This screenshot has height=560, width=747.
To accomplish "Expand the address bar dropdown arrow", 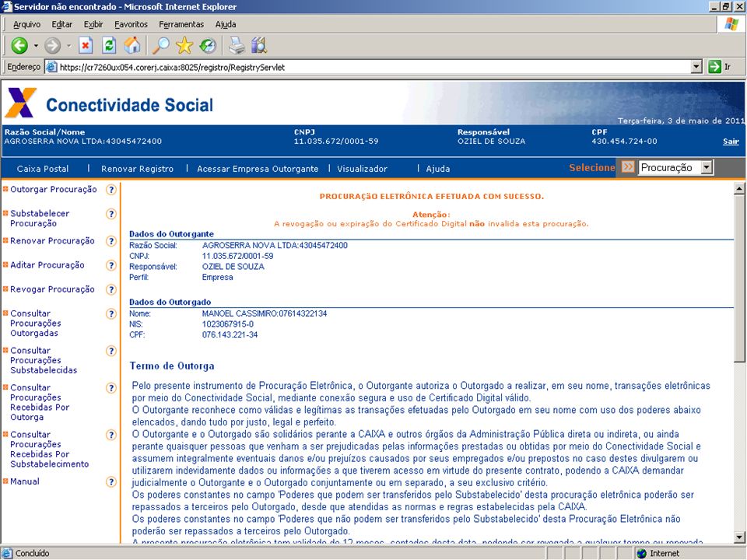I will click(x=696, y=67).
